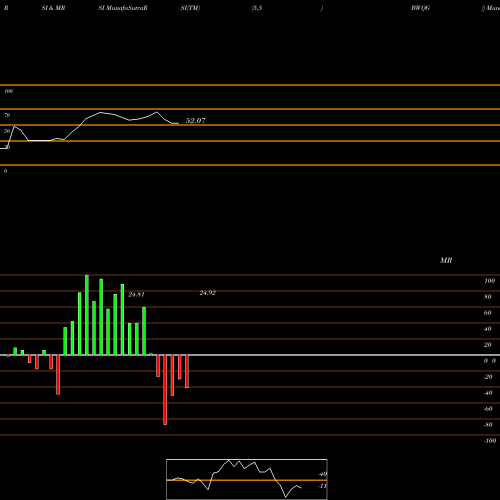This screenshot has width=500, height=500.
Task: Click the -11 value inside mini chart
Action: click(323, 486)
